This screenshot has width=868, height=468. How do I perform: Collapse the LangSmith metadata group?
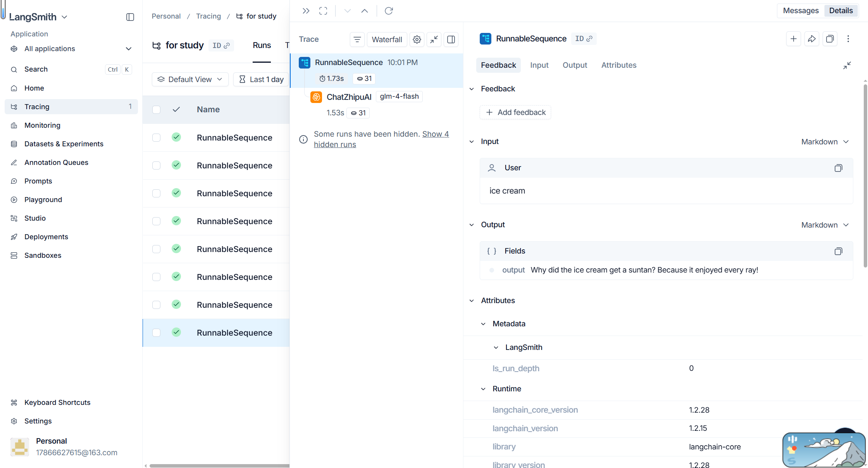(x=496, y=348)
